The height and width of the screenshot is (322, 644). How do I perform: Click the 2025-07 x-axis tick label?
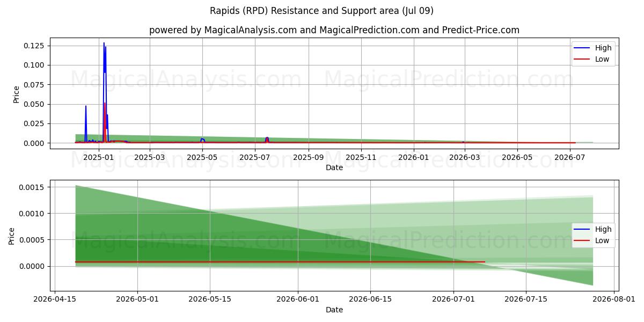click(x=255, y=157)
